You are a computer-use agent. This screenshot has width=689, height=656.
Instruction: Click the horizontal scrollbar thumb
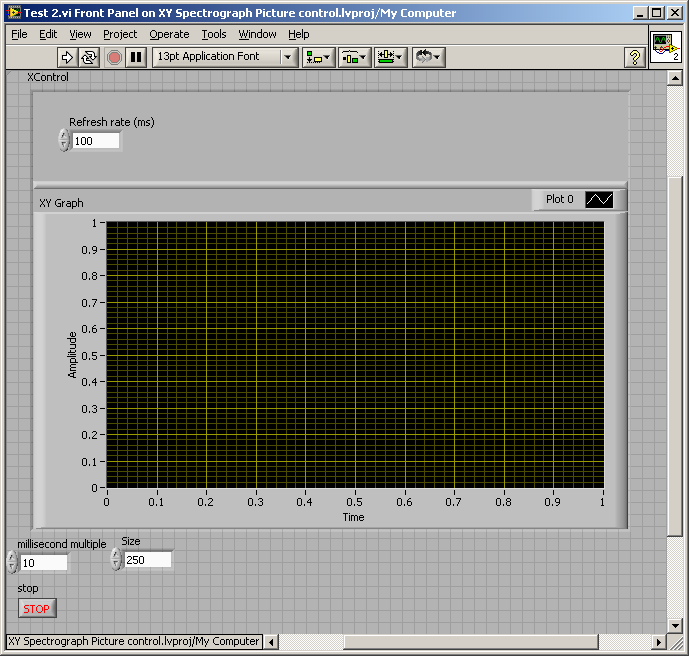click(x=471, y=642)
